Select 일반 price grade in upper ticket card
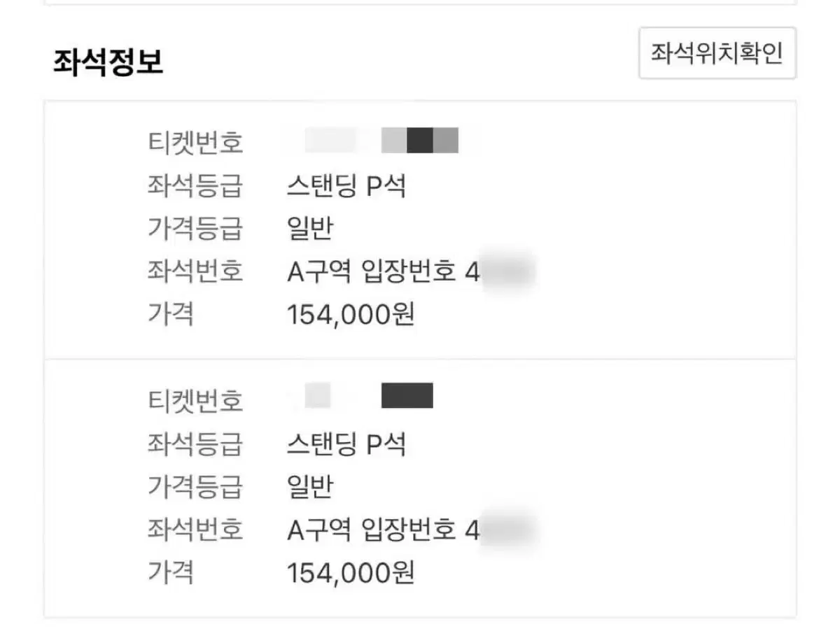This screenshot has width=840, height=638. click(309, 229)
